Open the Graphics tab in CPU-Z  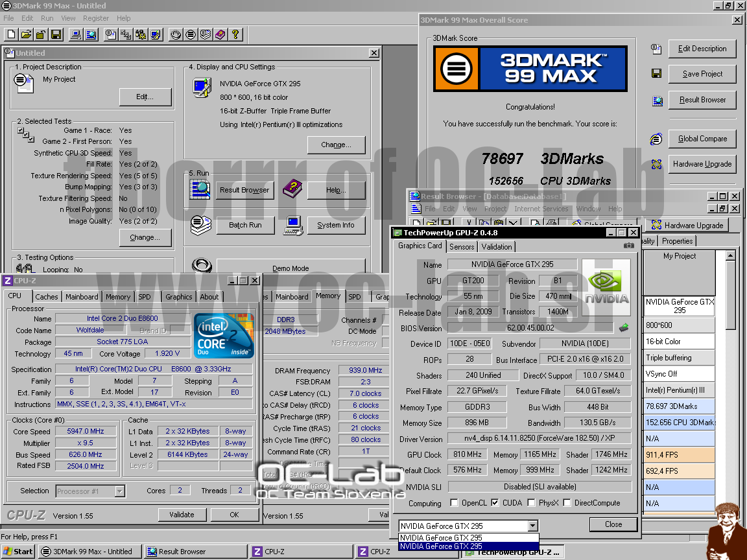179,297
